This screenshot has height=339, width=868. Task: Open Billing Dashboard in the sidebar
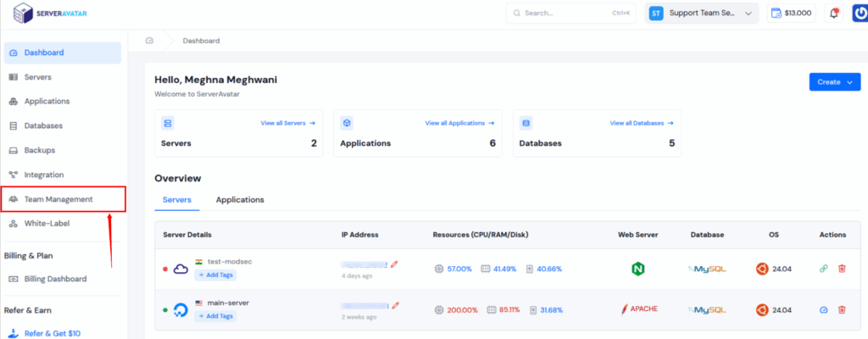[55, 279]
